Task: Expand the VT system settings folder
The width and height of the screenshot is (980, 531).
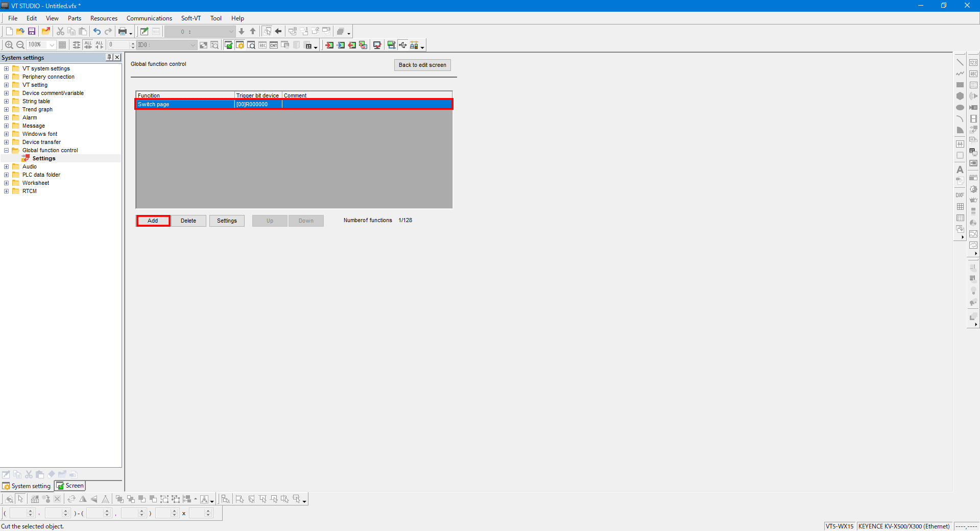Action: click(6, 68)
